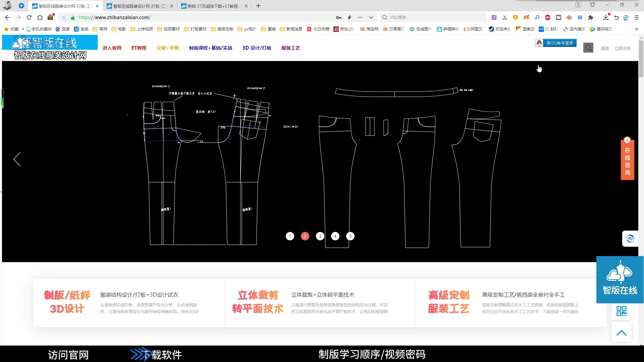Click the website search magnifier button

[x=588, y=48]
